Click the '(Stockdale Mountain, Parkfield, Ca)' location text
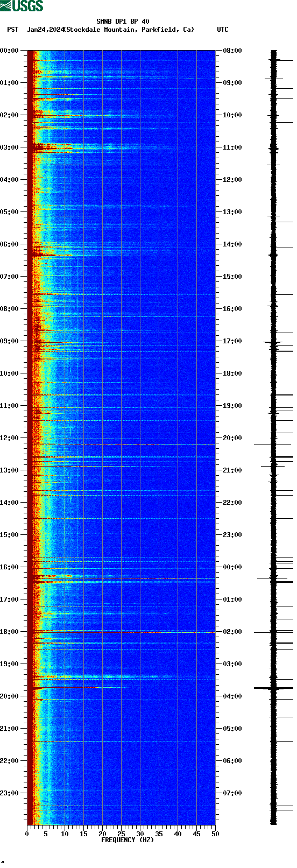The width and height of the screenshot is (297, 868). coord(129,30)
